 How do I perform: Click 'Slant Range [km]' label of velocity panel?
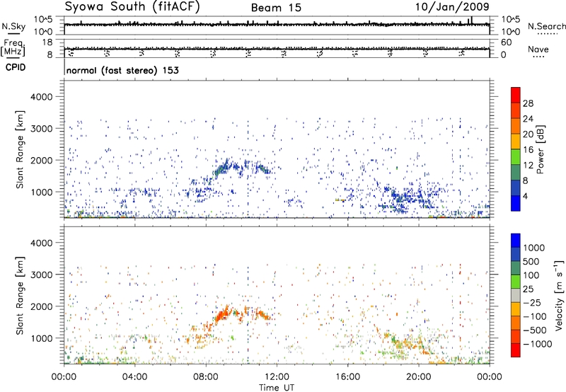(x=20, y=296)
